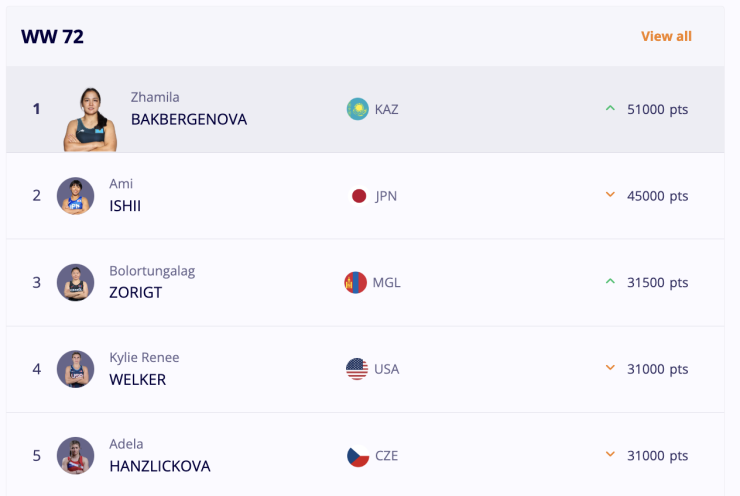Click the ZORIGT name

[x=135, y=293]
